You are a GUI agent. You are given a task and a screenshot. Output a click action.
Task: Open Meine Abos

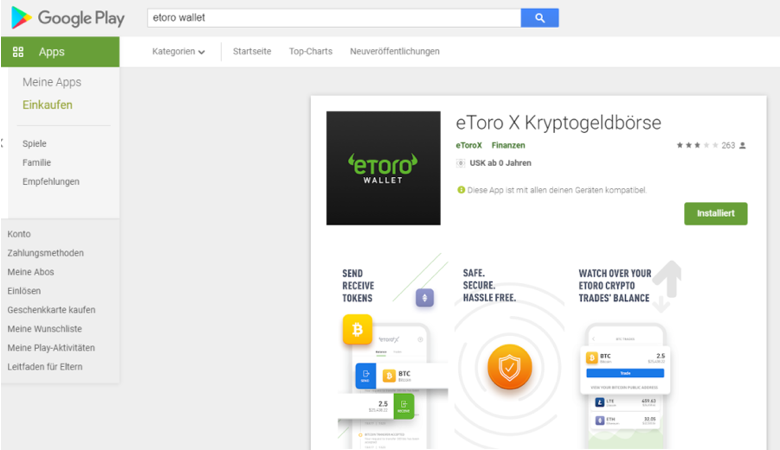30,272
